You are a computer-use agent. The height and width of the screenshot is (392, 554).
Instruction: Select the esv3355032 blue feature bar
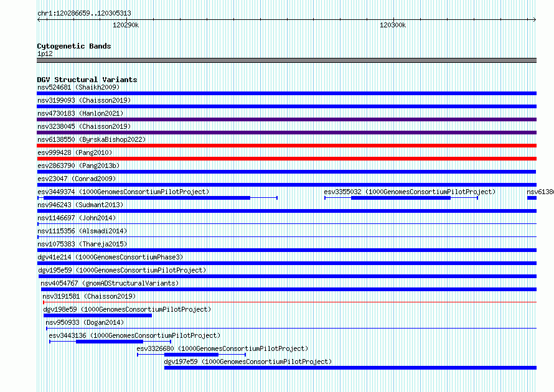coord(401,198)
